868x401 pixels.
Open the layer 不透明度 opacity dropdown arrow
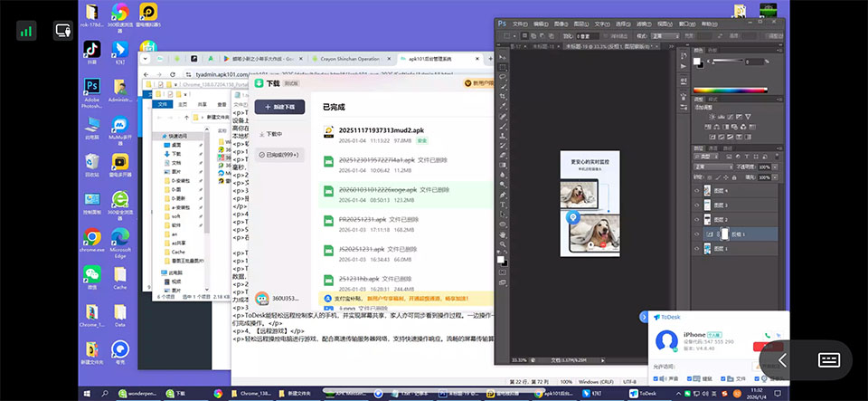click(773, 167)
